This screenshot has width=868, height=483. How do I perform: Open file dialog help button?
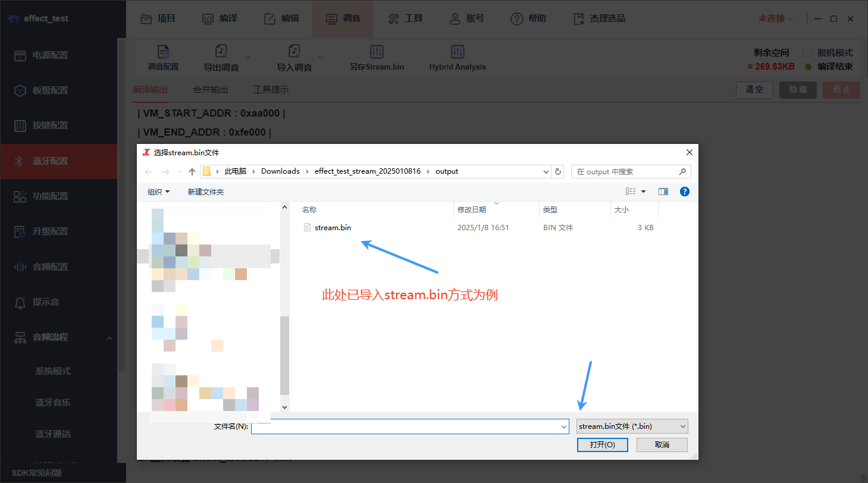click(x=685, y=192)
